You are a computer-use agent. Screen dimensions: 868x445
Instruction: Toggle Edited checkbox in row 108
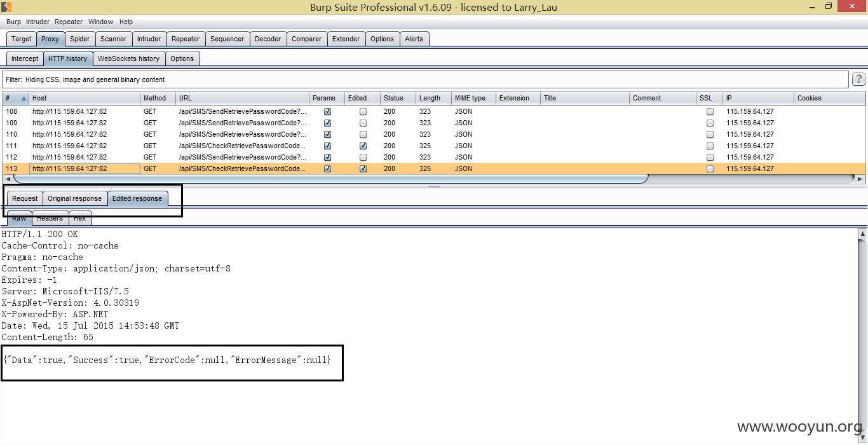tap(363, 111)
